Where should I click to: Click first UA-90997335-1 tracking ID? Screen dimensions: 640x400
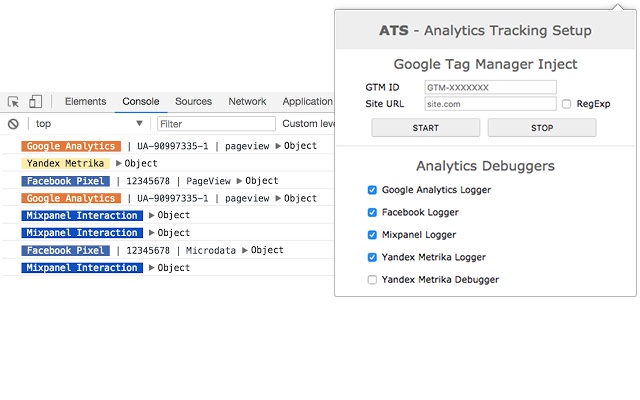click(x=173, y=146)
